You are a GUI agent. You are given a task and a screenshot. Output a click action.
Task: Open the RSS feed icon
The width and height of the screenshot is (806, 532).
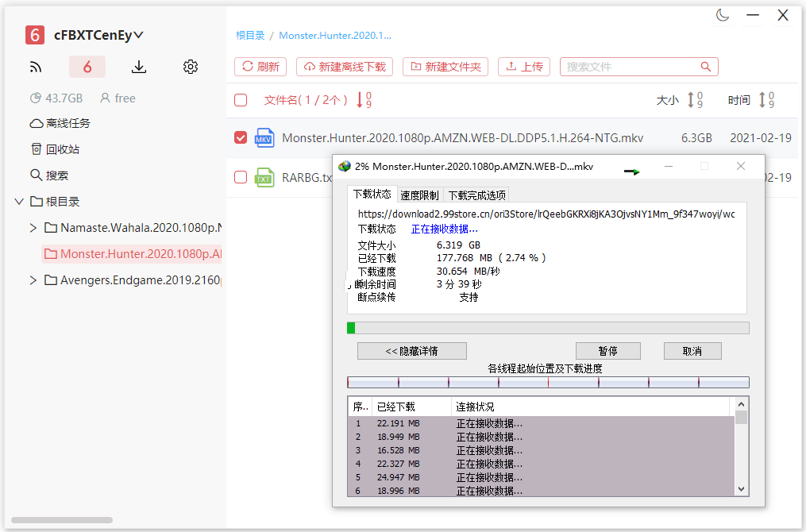(36, 67)
